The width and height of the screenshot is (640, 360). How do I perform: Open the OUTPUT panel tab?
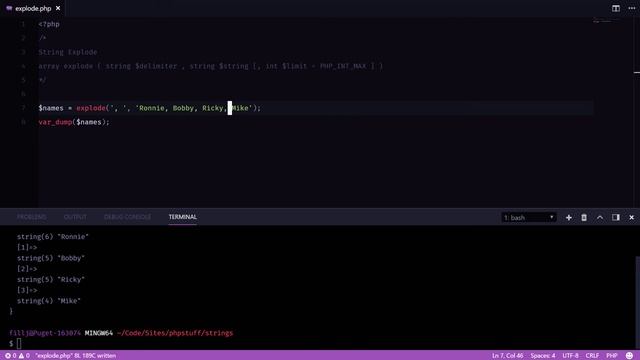pyautogui.click(x=75, y=217)
